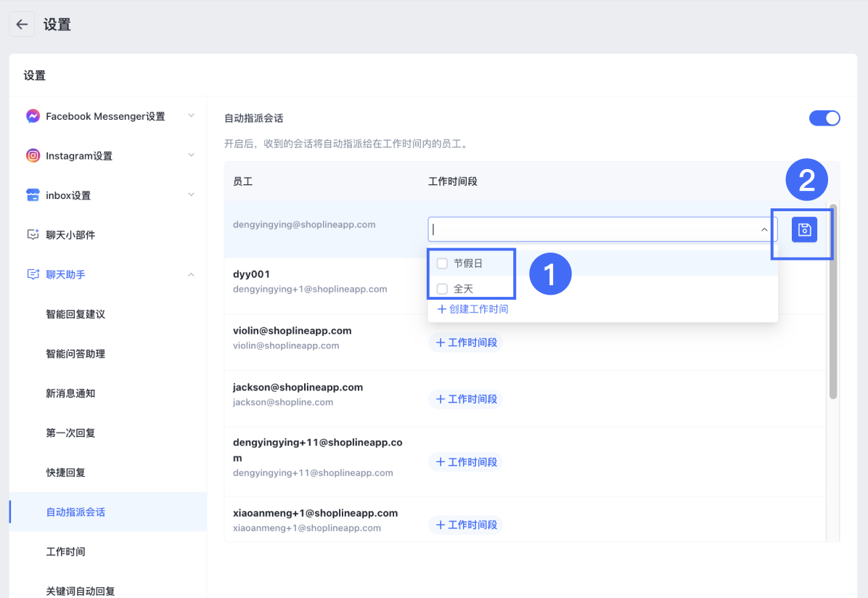Click dengyingying+1@shoplineapp.com email text
The height and width of the screenshot is (598, 868).
(310, 290)
